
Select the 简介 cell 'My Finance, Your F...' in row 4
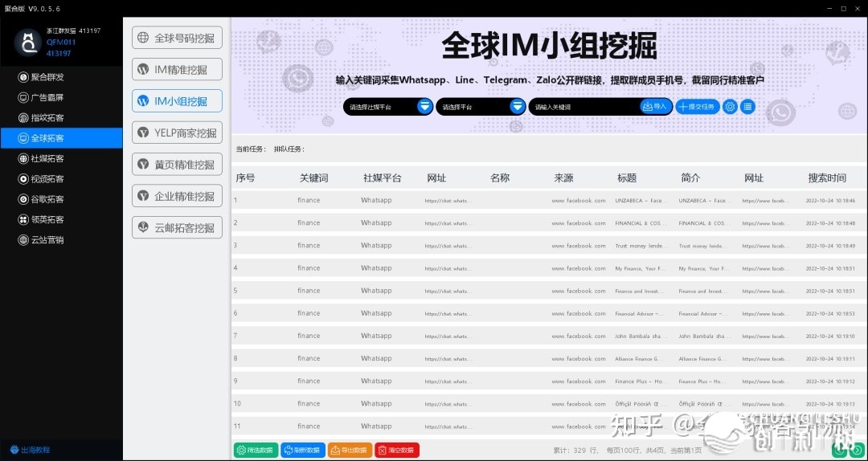[x=702, y=268]
